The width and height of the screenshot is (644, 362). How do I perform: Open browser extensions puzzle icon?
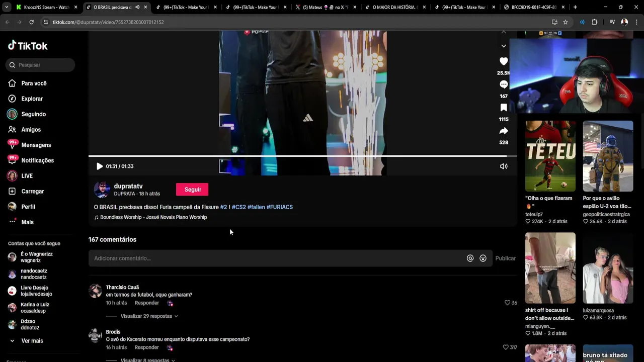(594, 22)
